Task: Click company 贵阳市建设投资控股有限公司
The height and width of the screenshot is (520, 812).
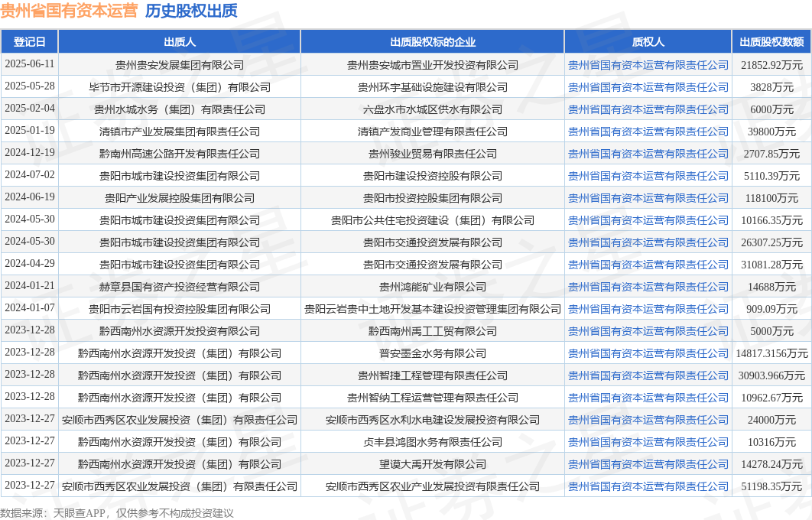Action: click(x=433, y=176)
